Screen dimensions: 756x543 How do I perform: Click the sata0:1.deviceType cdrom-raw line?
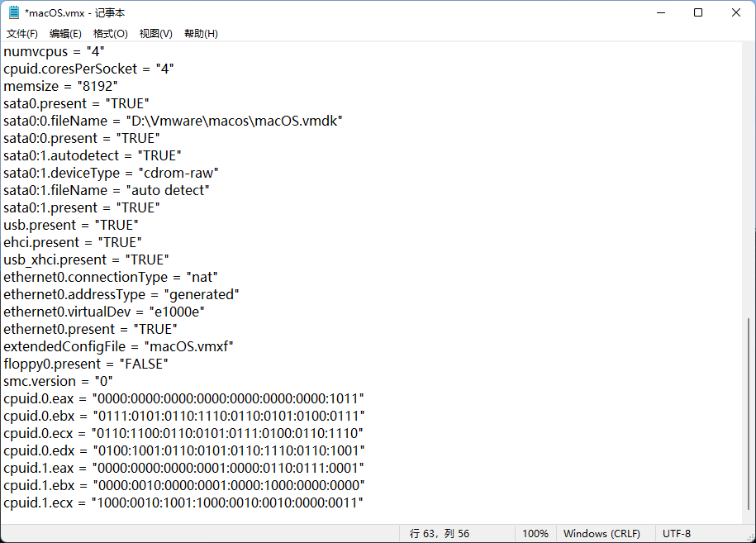coord(111,173)
